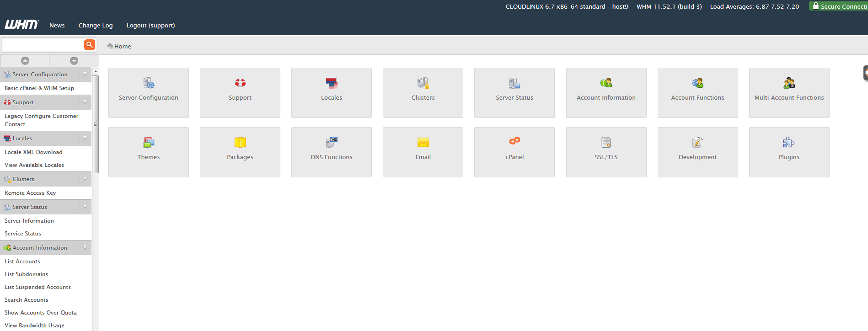The width and height of the screenshot is (868, 331).
Task: Open the Plugins puzzle icon tile
Action: 789,152
